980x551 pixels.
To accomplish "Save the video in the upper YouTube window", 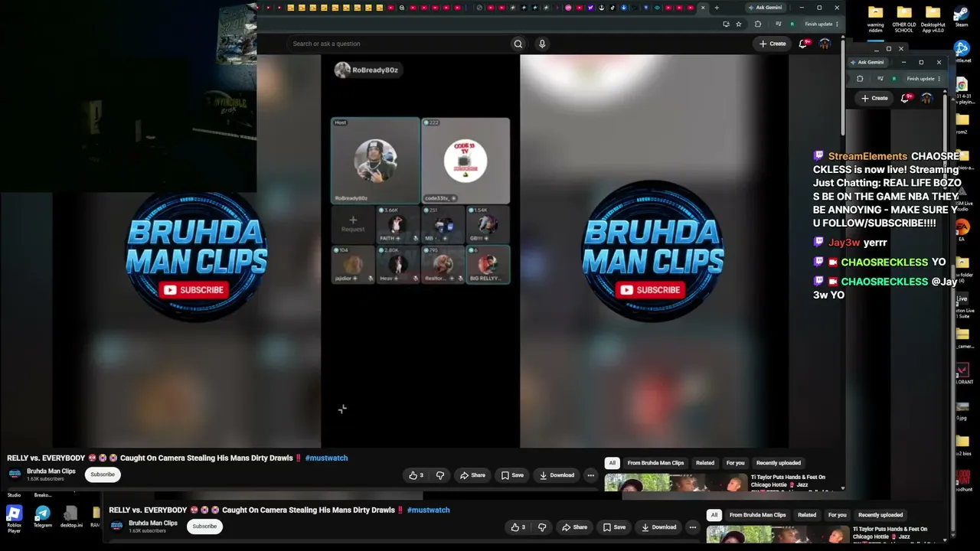I will pos(512,475).
